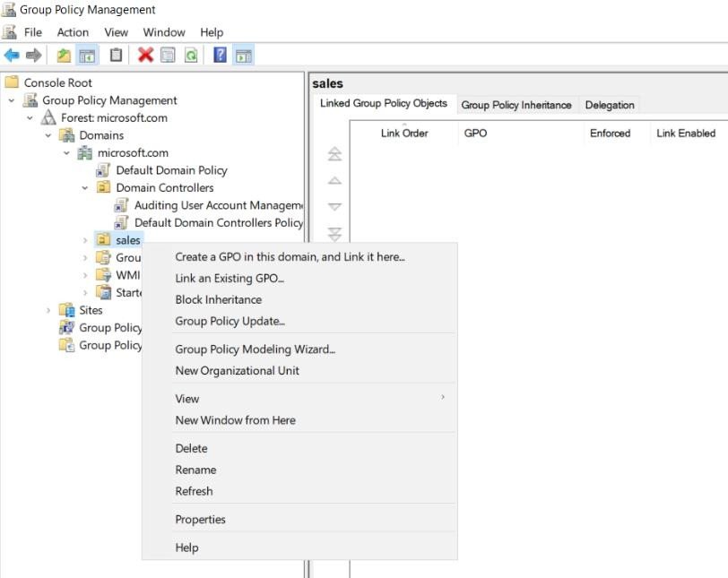Screen dimensions: 728x578
Task: Switch to Group Policy Inheritance tab
Action: tap(516, 106)
